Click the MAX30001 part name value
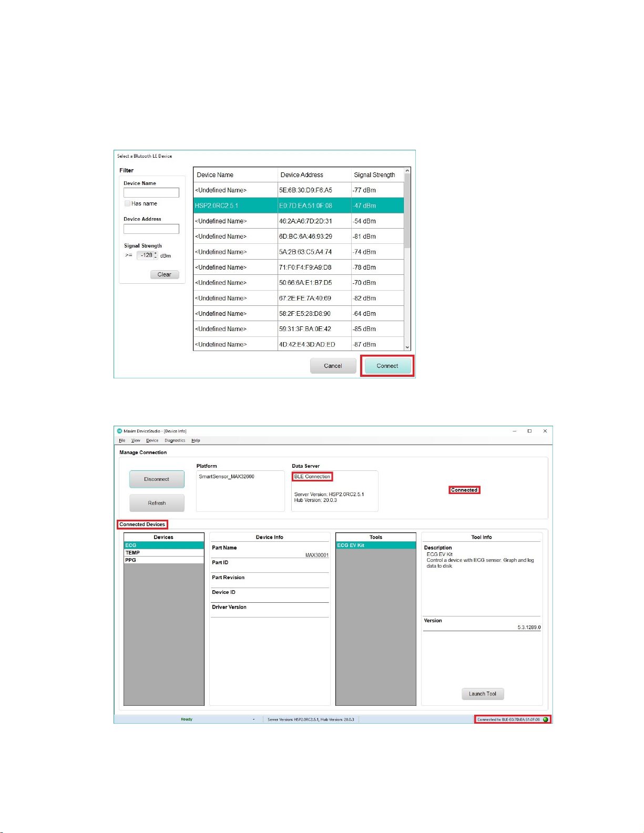The image size is (644, 833). coord(317,555)
